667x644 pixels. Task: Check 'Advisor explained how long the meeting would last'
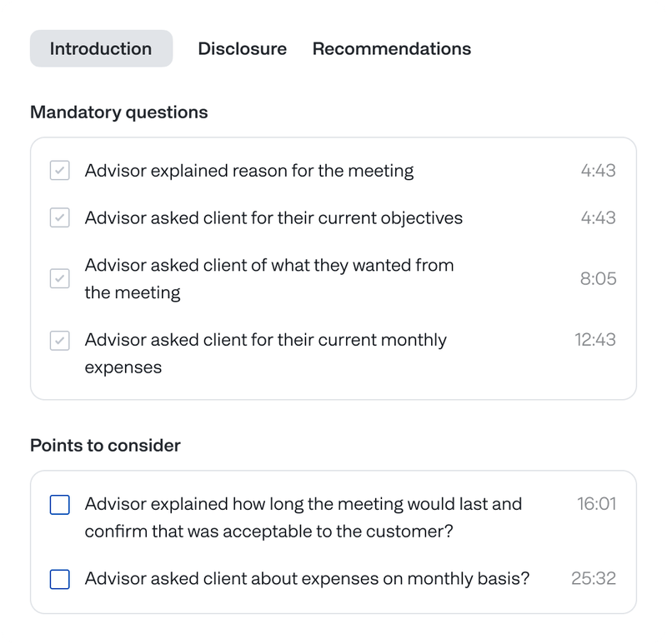pyautogui.click(x=59, y=504)
